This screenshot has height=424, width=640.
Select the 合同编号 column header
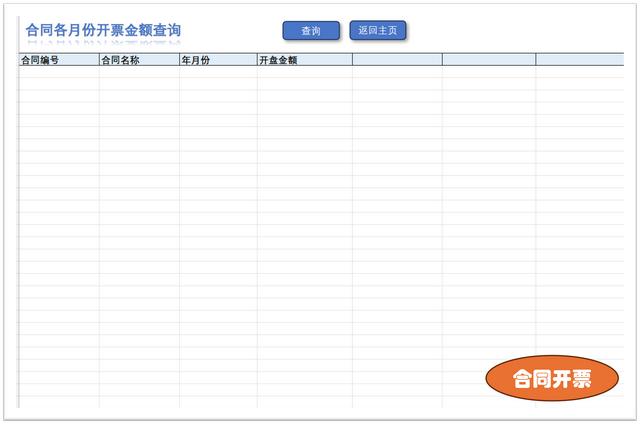59,60
